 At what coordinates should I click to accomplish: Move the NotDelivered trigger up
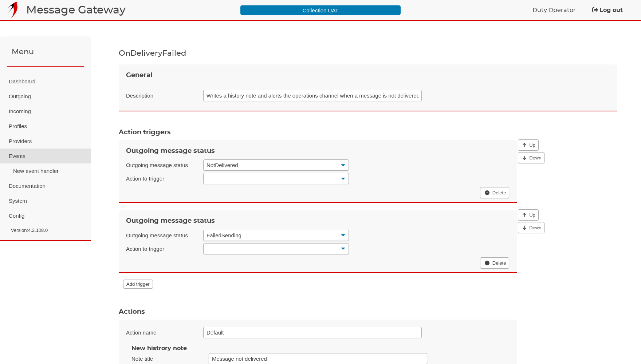pyautogui.click(x=528, y=145)
